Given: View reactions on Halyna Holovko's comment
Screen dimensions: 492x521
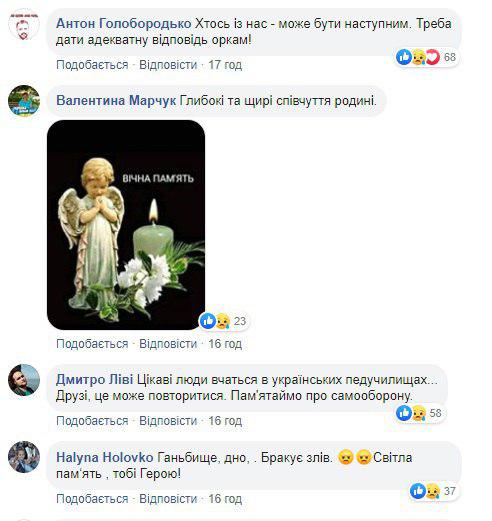Looking at the screenshot, I should [433, 491].
